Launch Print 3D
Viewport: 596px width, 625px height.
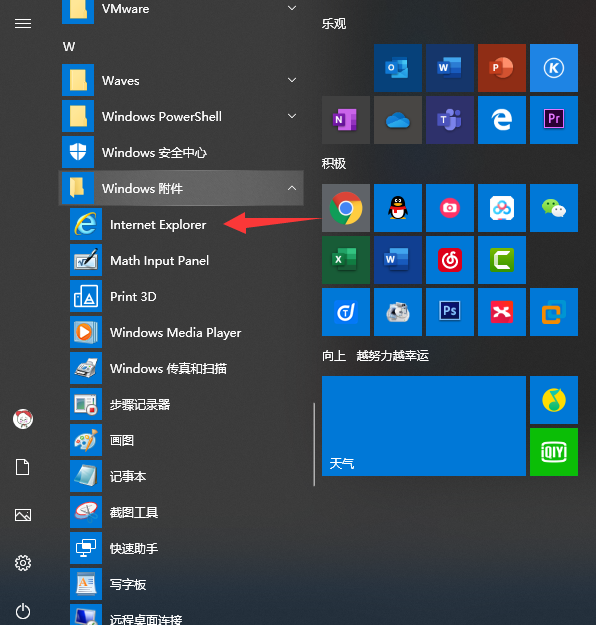point(185,296)
